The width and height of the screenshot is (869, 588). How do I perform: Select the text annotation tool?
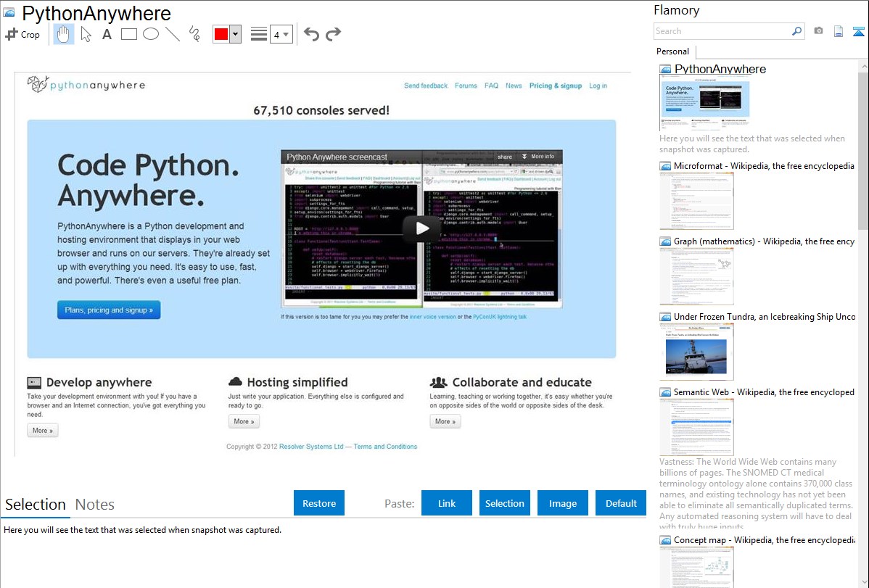tap(107, 34)
